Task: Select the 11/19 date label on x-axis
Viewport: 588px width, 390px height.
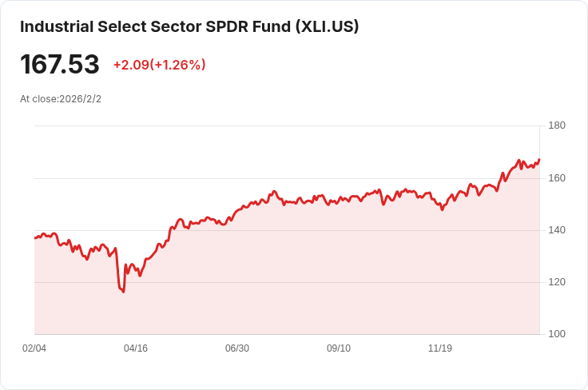Action: 440,348
